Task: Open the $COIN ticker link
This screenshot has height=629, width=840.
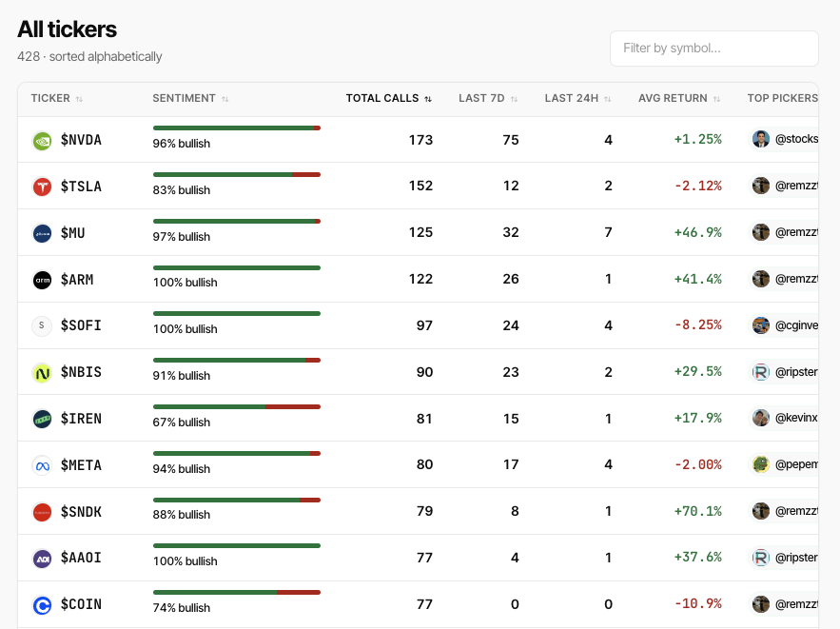Action: point(81,605)
